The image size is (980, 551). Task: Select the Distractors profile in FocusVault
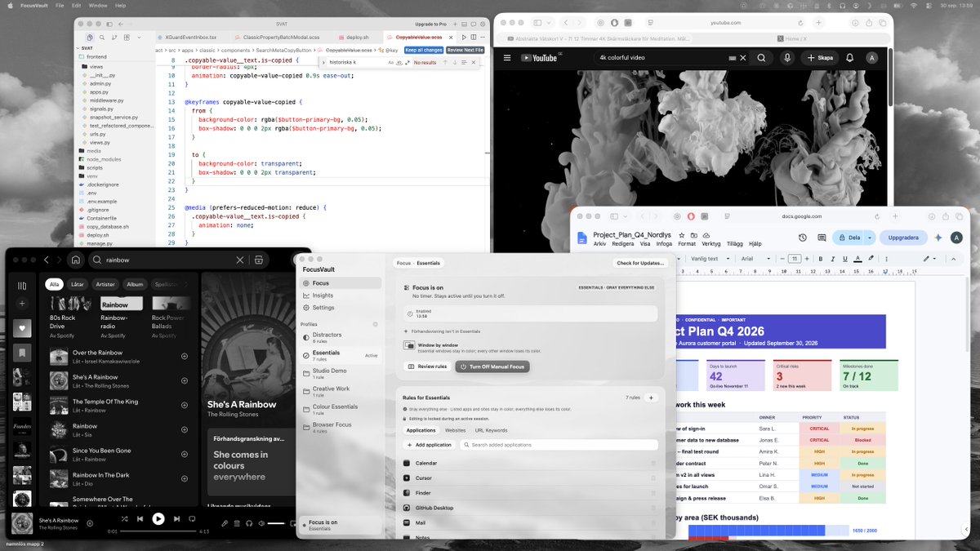(341, 337)
